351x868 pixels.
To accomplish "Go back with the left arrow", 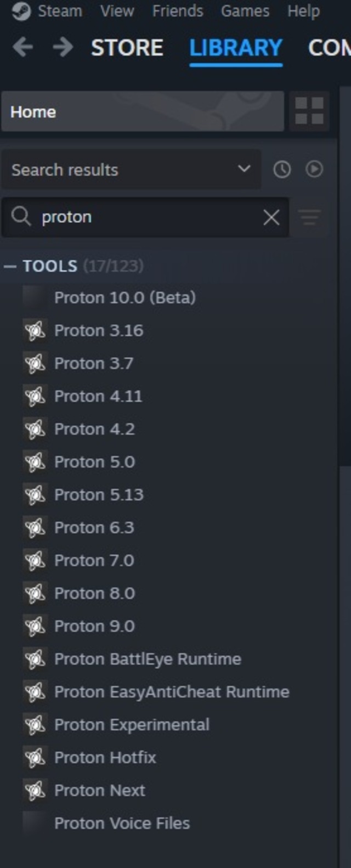I will click(x=23, y=48).
